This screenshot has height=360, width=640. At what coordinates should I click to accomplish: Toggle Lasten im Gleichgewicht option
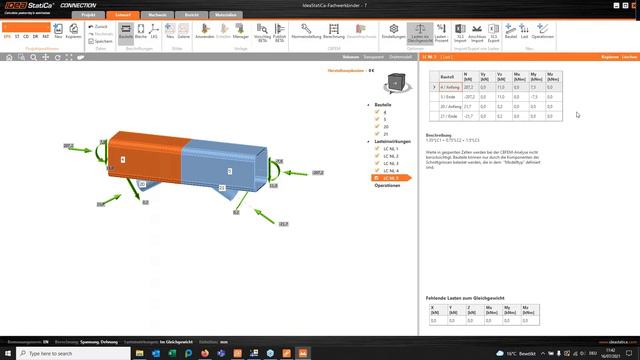(x=420, y=33)
